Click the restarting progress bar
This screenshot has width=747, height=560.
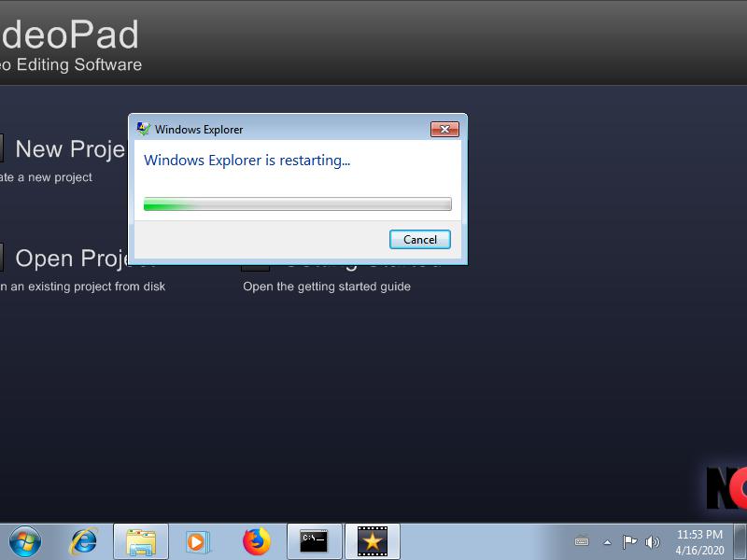pyautogui.click(x=297, y=203)
